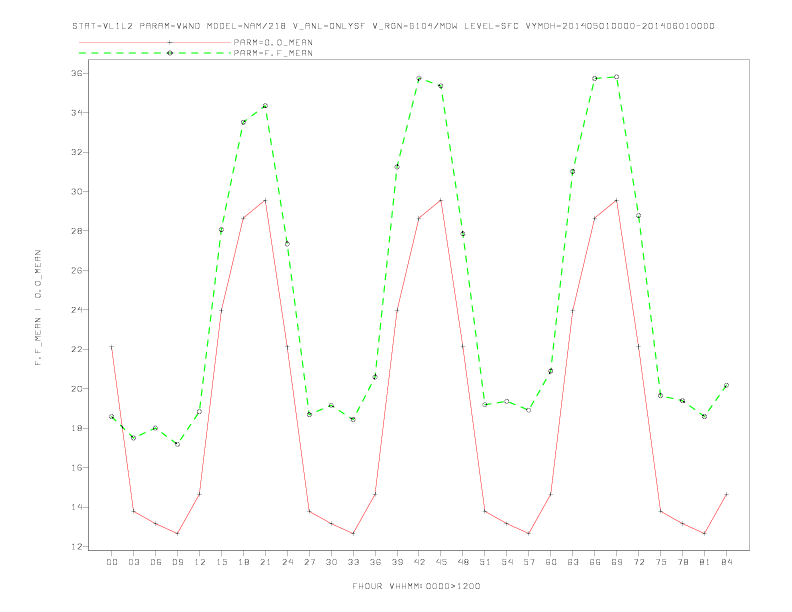Click x-axis forecast hour label 54
The image size is (792, 612).
[507, 562]
